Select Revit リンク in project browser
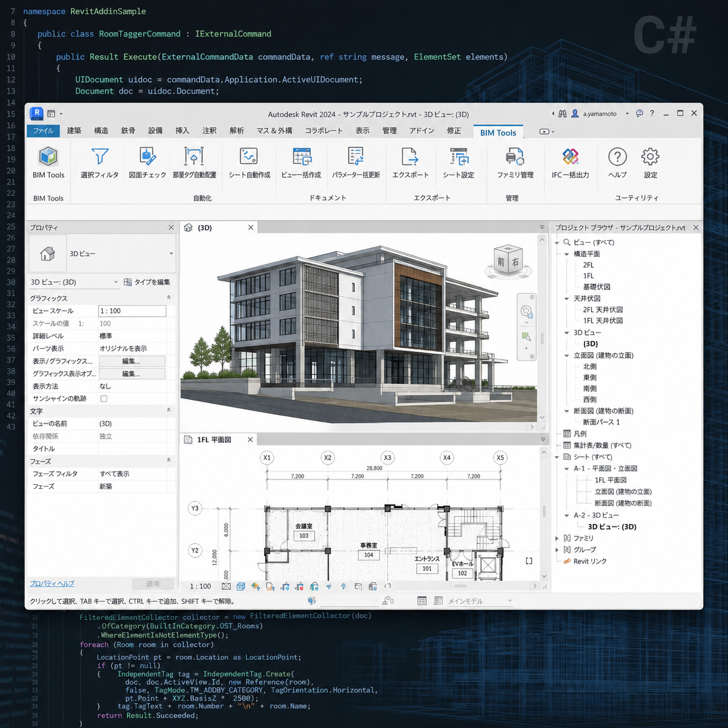728x728 pixels. click(x=590, y=561)
